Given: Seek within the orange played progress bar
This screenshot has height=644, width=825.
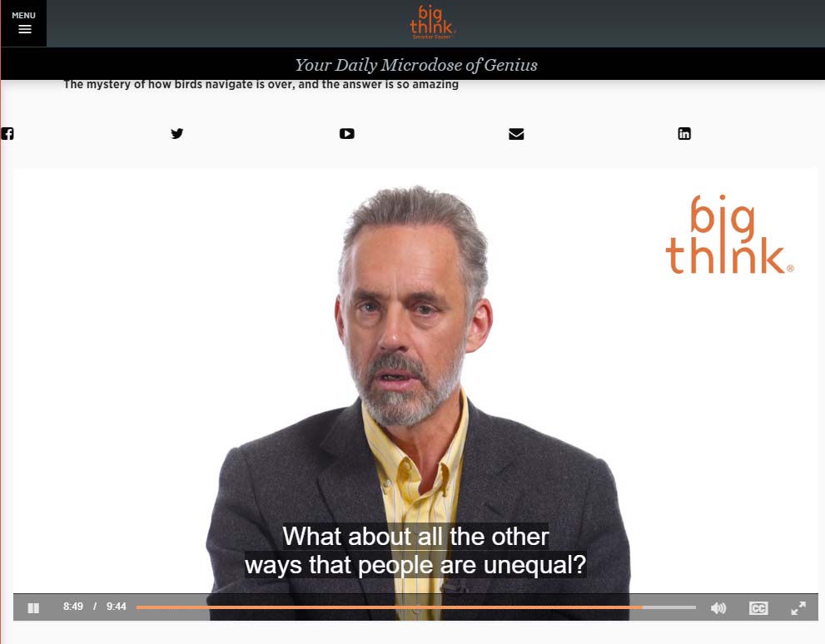Looking at the screenshot, I should [x=390, y=607].
